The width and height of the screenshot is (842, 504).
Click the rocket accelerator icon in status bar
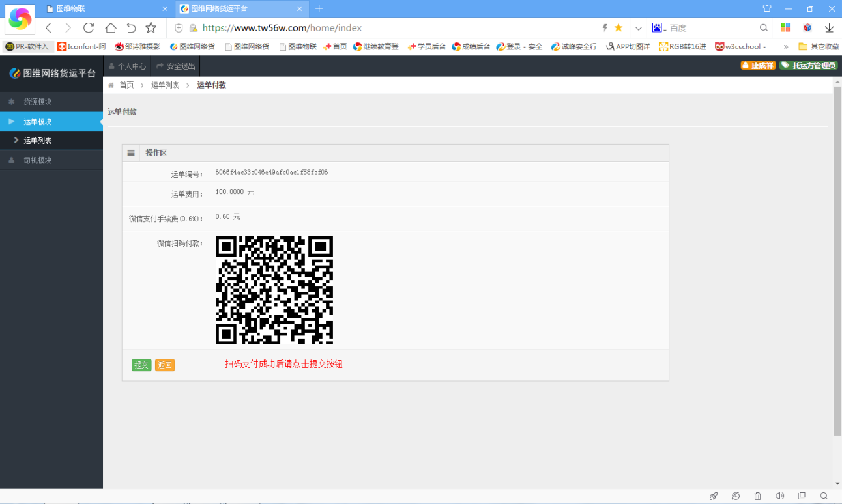(714, 496)
